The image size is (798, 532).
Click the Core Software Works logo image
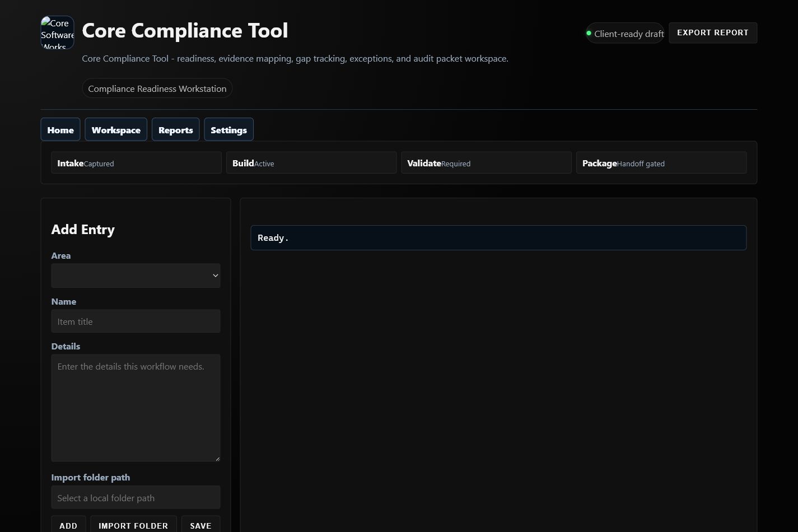pos(57,32)
